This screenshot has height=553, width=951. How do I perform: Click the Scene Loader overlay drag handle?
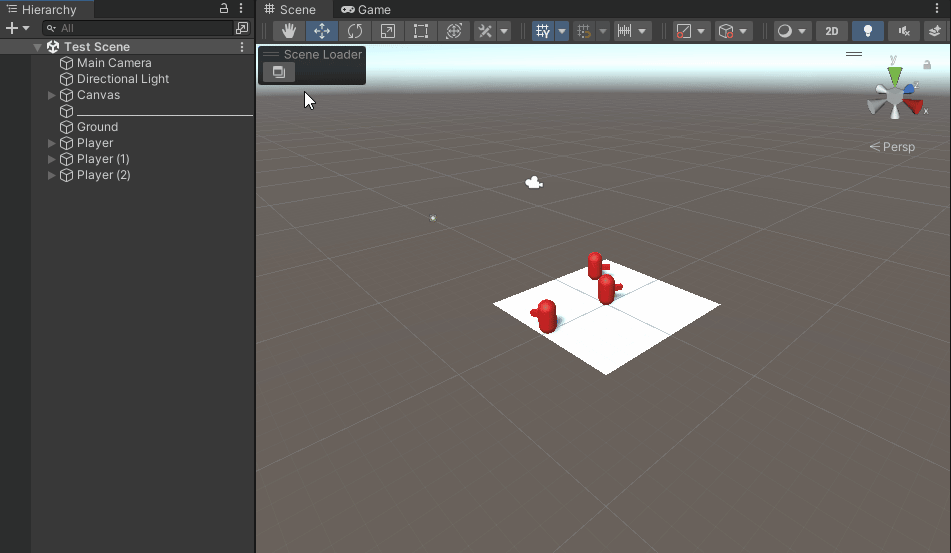point(271,55)
